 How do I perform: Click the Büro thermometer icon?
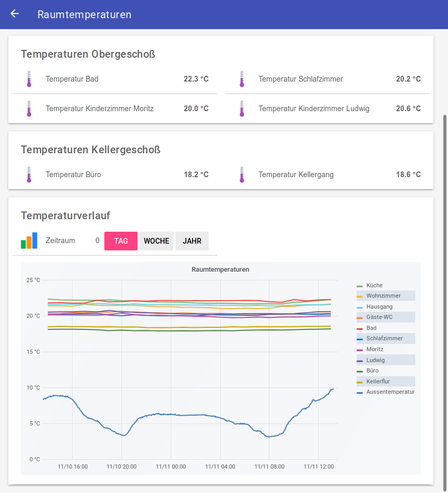(x=29, y=175)
